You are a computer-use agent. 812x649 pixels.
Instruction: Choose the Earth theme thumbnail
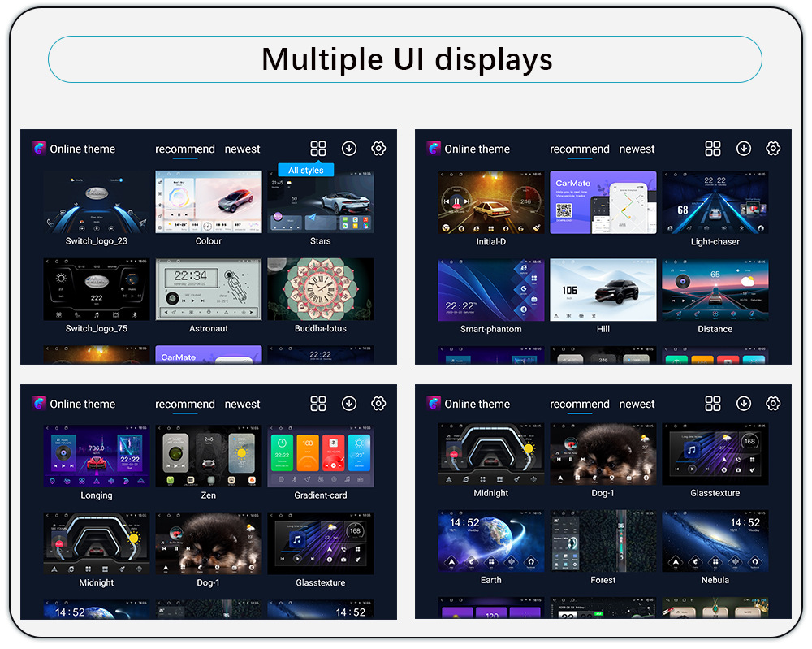(x=491, y=541)
